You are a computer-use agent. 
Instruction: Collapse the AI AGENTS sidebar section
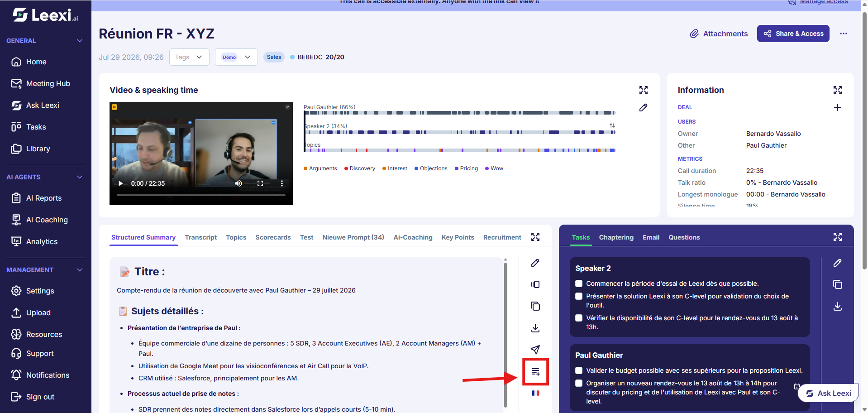pyautogui.click(x=80, y=177)
